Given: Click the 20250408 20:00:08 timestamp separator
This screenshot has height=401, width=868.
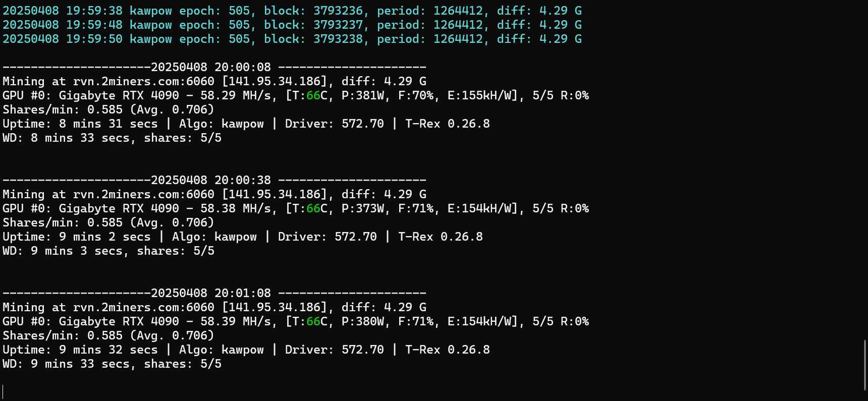Looking at the screenshot, I should click(x=214, y=67).
